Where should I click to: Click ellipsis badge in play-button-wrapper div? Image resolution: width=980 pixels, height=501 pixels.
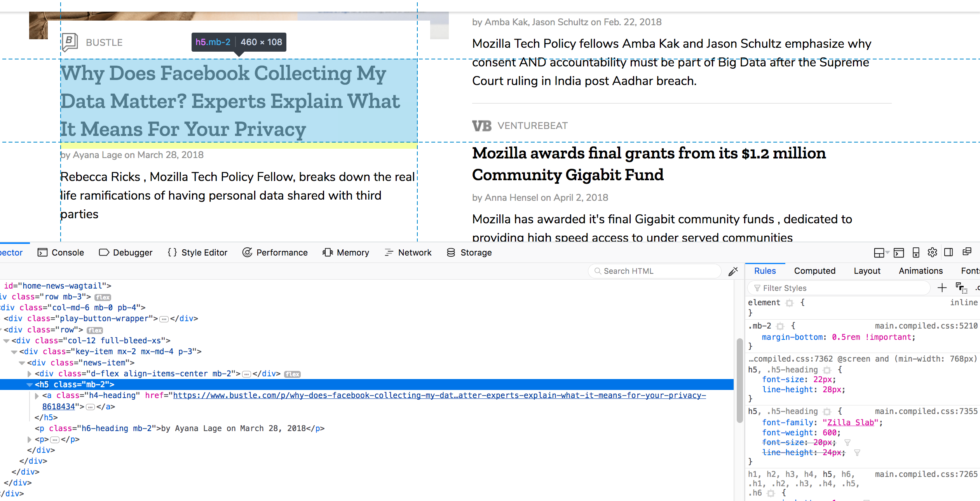click(x=164, y=319)
